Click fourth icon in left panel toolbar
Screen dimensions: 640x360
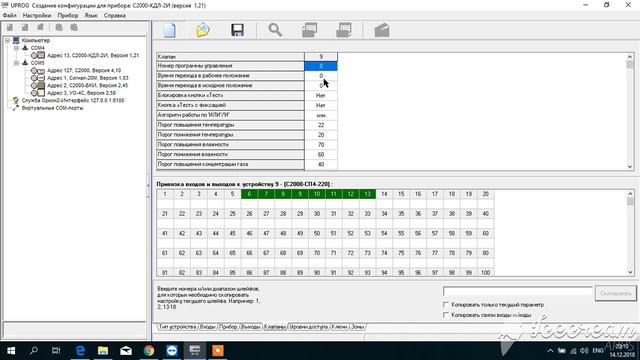(59, 27)
